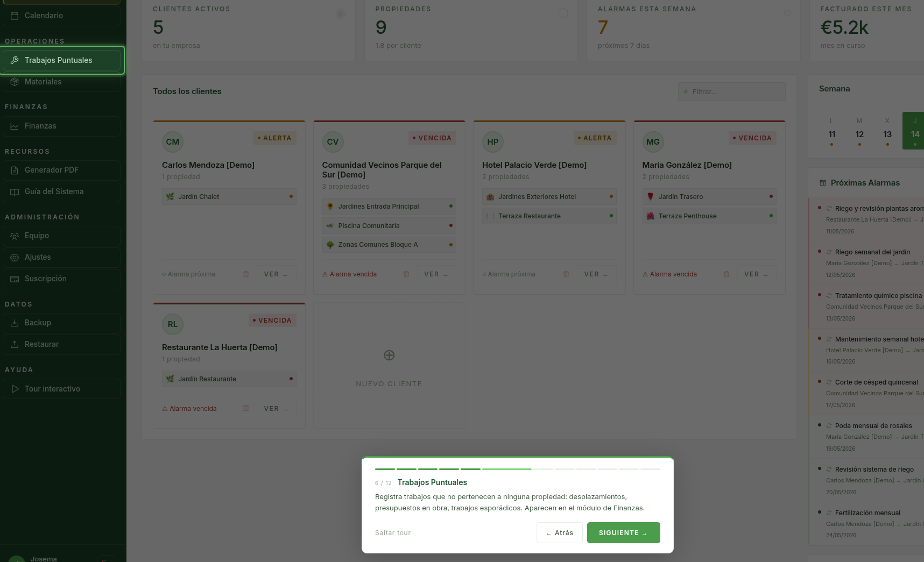This screenshot has width=924, height=562.
Task: Delete Carlos Mendoza client trash icon
Action: click(246, 274)
